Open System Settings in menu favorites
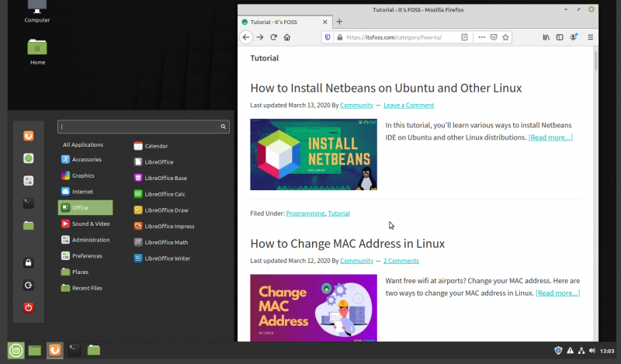 tap(29, 181)
